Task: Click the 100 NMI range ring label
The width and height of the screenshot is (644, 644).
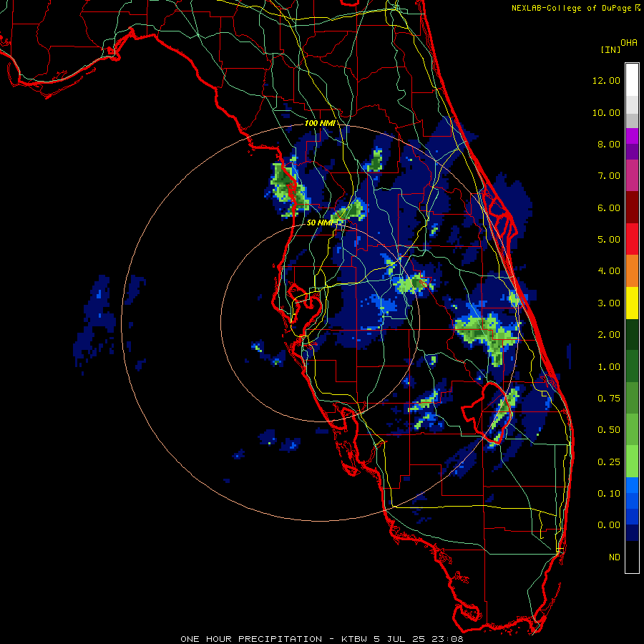Action: pyautogui.click(x=320, y=123)
